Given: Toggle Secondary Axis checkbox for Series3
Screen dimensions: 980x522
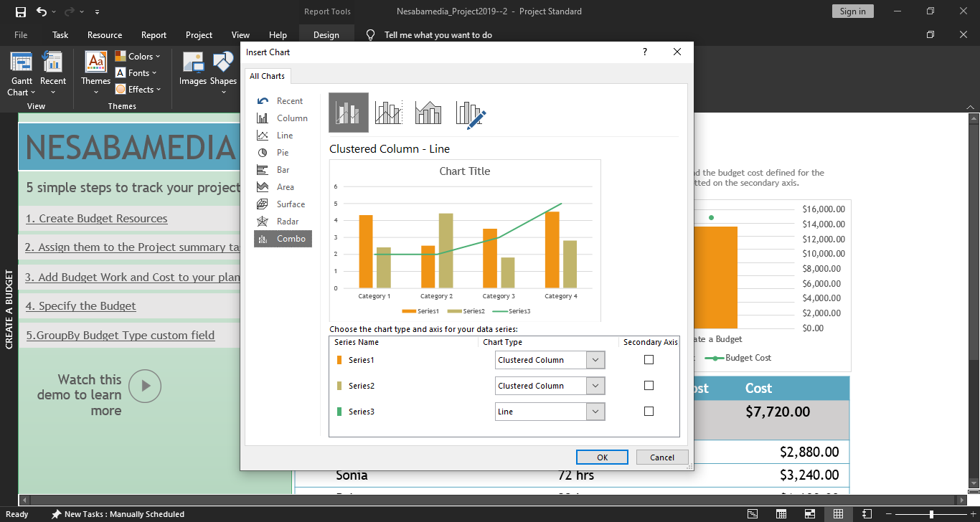Looking at the screenshot, I should click(x=649, y=412).
